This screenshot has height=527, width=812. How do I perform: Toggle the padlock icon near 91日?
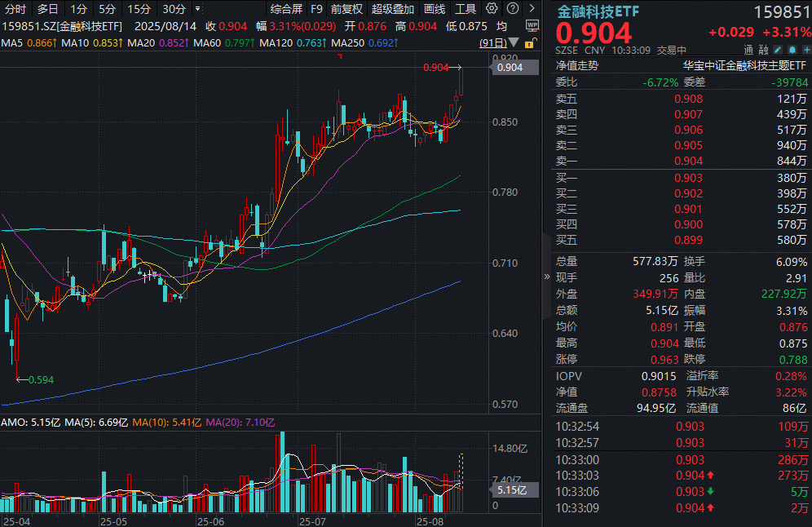[530, 44]
